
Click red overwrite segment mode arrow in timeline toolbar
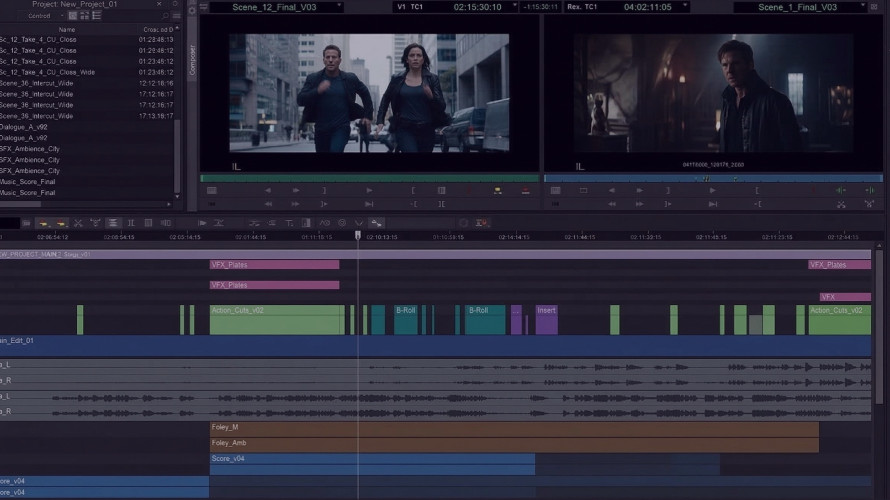(61, 223)
